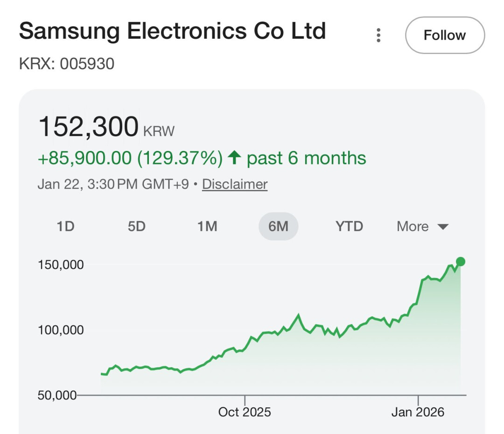Open the Disclaimer link
This screenshot has width=504, height=434.
[x=235, y=184]
